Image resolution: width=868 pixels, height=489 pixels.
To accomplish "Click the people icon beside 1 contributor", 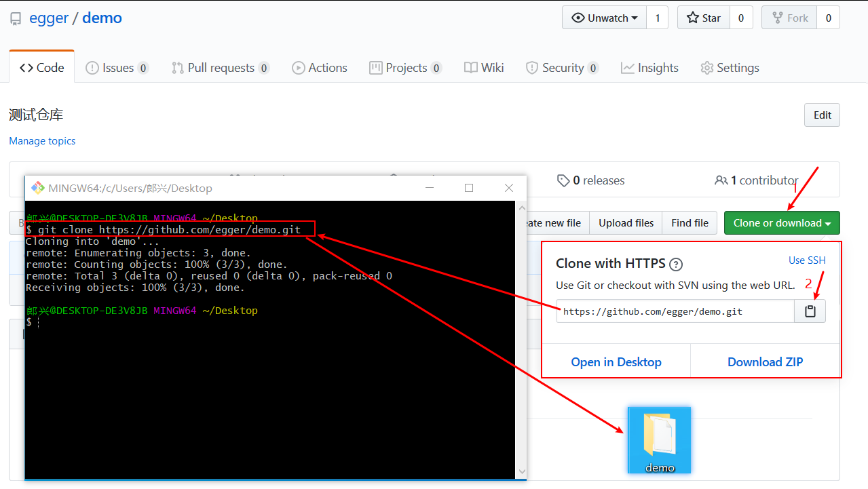I will coord(721,180).
